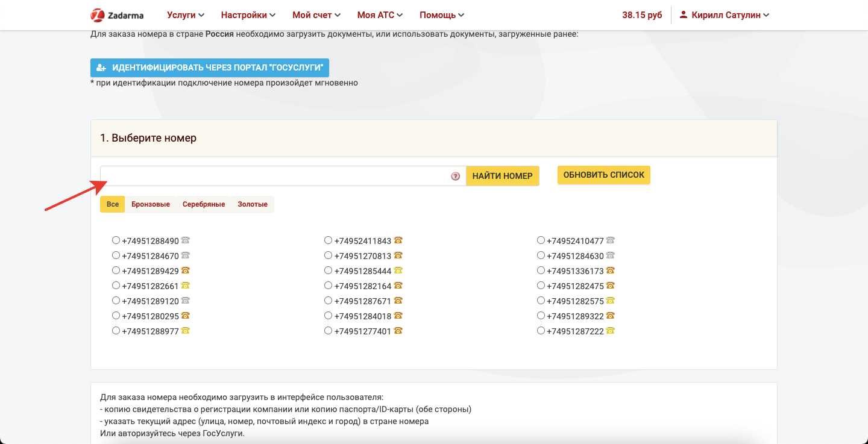
Task: Click the НАЙТИ НОМЕР button
Action: [503, 176]
